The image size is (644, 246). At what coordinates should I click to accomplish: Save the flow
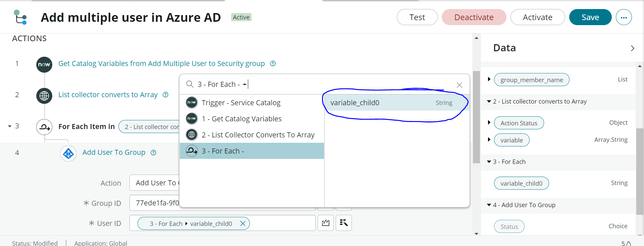coord(590,17)
